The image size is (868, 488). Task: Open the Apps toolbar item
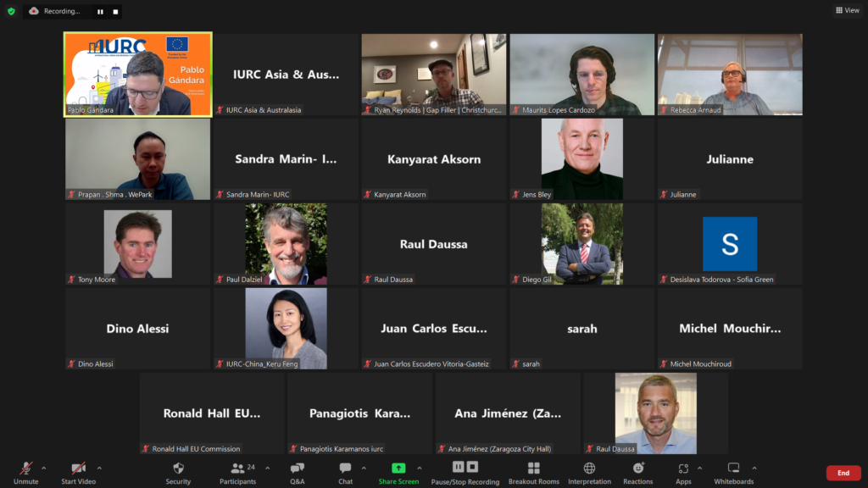(683, 472)
